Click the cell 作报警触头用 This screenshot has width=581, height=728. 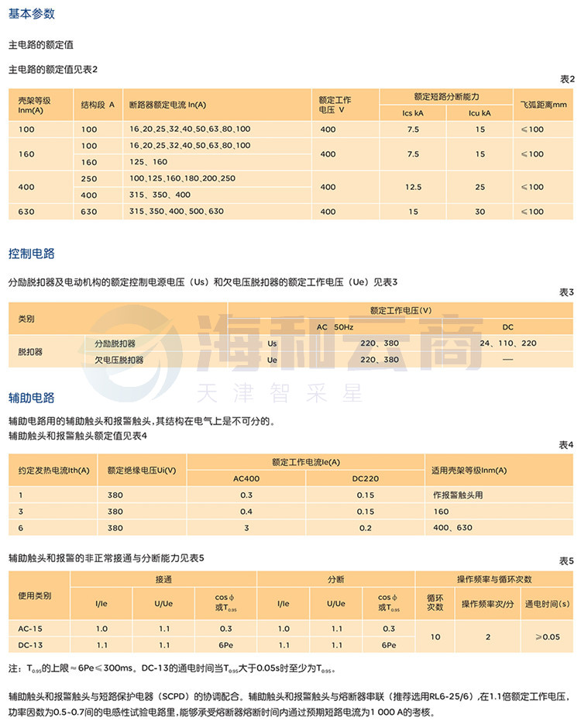(x=458, y=495)
